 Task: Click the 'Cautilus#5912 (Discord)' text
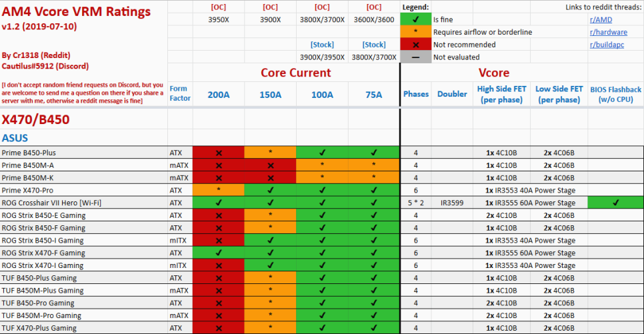45,66
